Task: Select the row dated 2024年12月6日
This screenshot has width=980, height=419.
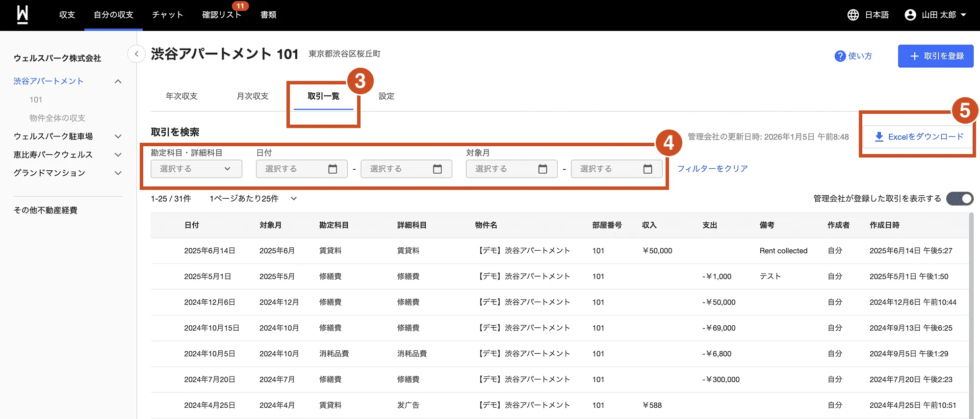Action: tap(560, 302)
